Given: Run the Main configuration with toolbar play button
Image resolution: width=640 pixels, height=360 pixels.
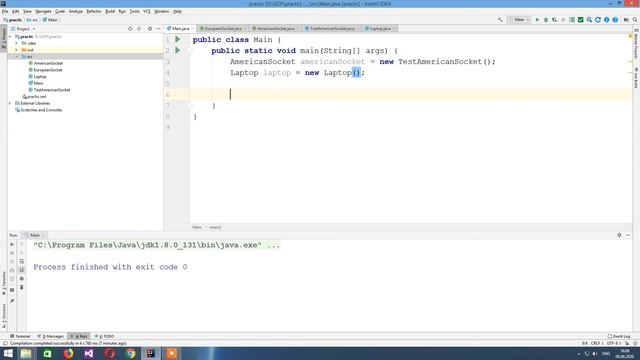Looking at the screenshot, I should pos(537,20).
